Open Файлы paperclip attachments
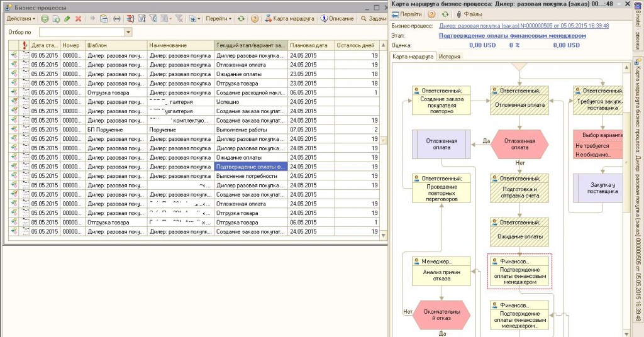This screenshot has width=644, height=337. pyautogui.click(x=469, y=14)
